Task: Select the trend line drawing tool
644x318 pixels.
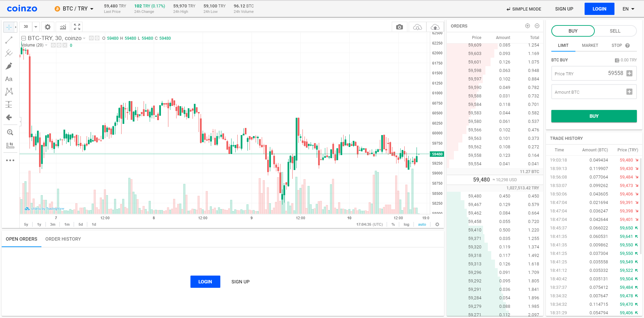Action: tap(9, 40)
